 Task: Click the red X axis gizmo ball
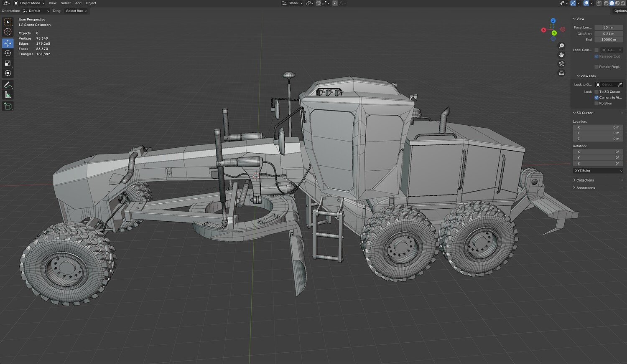coord(543,30)
